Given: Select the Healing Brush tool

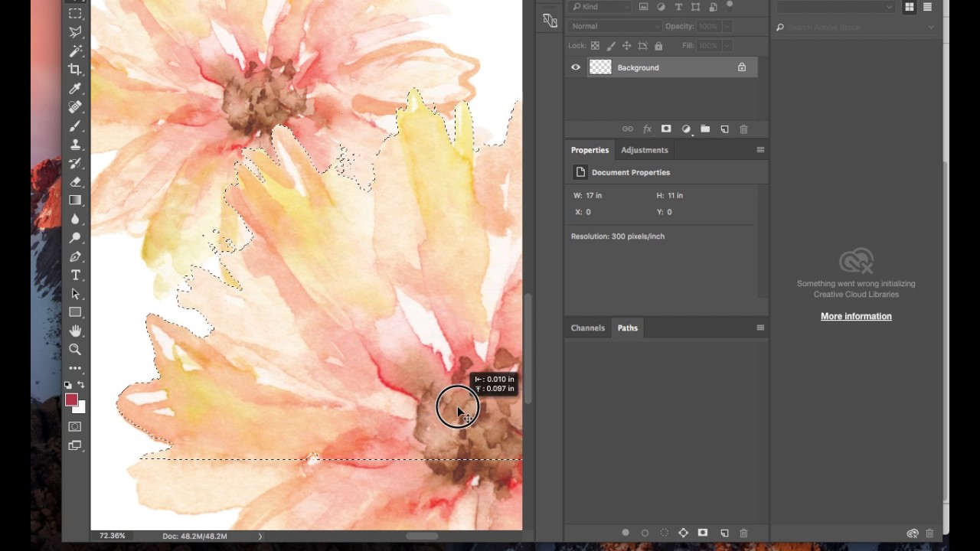Looking at the screenshot, I should [x=75, y=107].
